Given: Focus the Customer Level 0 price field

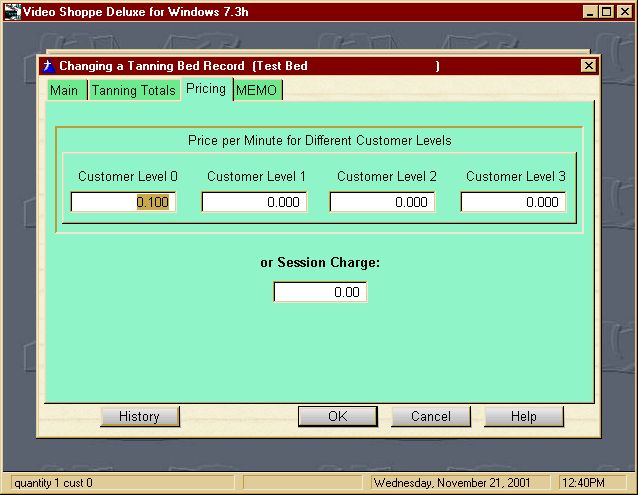Looking at the screenshot, I should pos(123,202).
